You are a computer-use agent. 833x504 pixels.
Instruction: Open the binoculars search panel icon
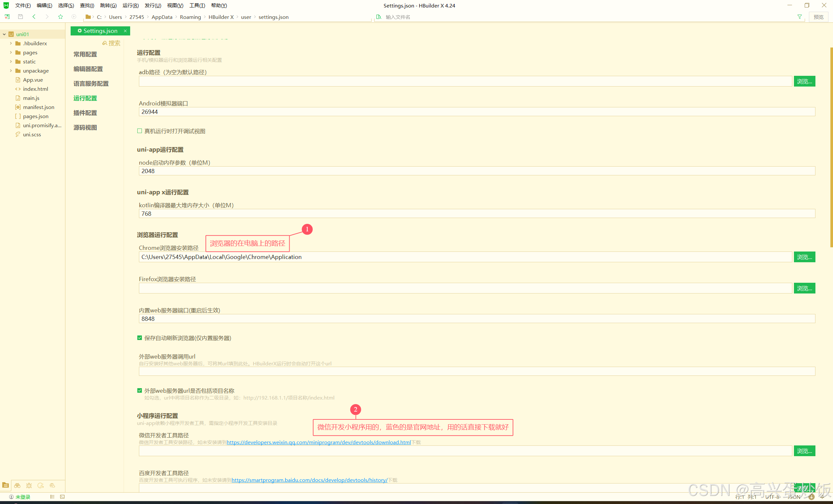click(x=17, y=485)
